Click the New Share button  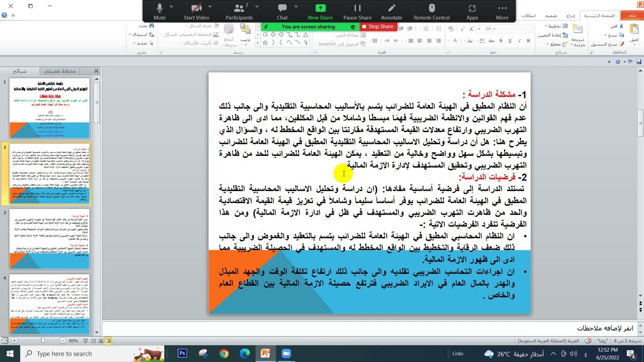320,12
